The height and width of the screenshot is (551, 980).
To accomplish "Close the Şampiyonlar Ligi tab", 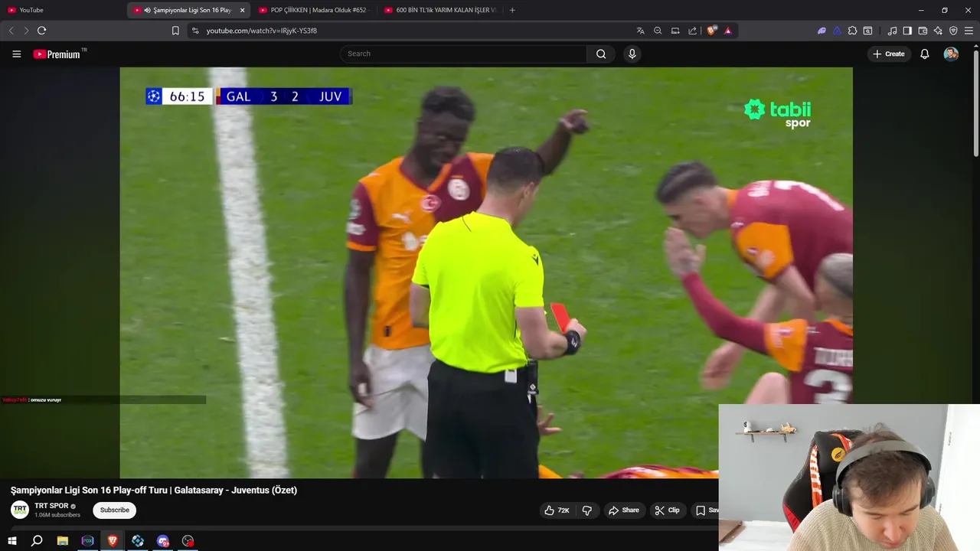I will pyautogui.click(x=242, y=10).
